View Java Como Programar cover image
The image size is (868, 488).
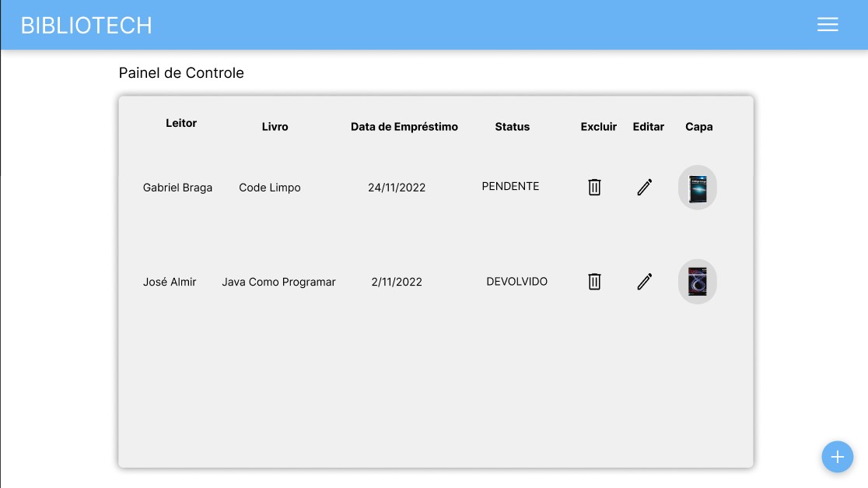click(697, 281)
